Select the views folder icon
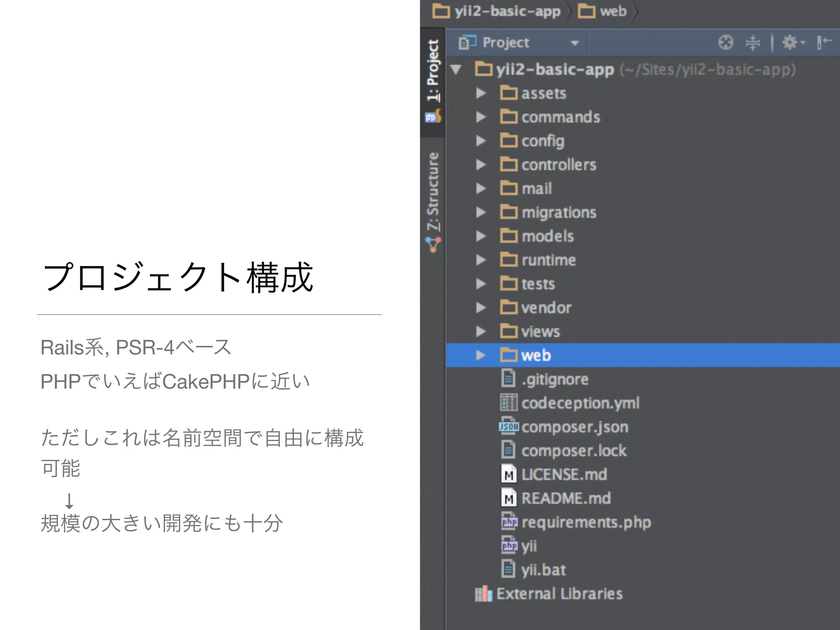The width and height of the screenshot is (840, 630). pyautogui.click(x=509, y=331)
